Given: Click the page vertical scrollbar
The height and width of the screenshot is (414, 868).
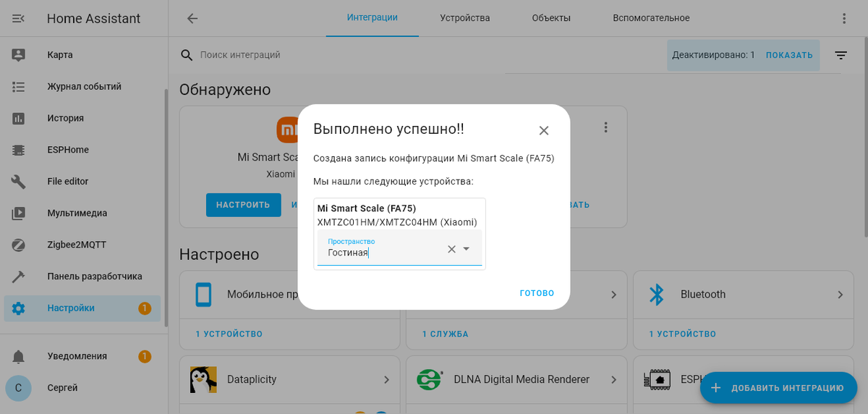Looking at the screenshot, I should tap(865, 138).
